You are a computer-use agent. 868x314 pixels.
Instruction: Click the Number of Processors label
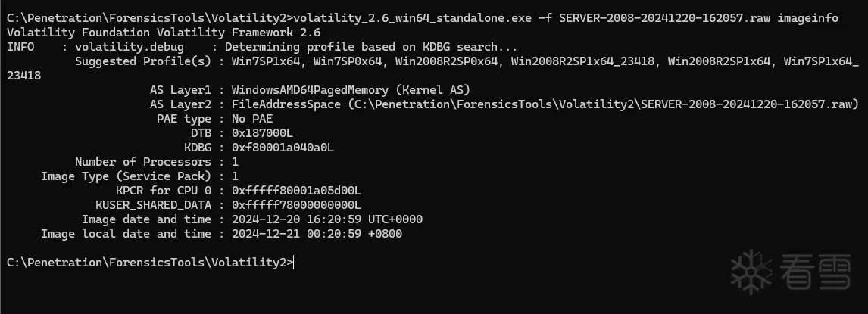[x=143, y=161]
